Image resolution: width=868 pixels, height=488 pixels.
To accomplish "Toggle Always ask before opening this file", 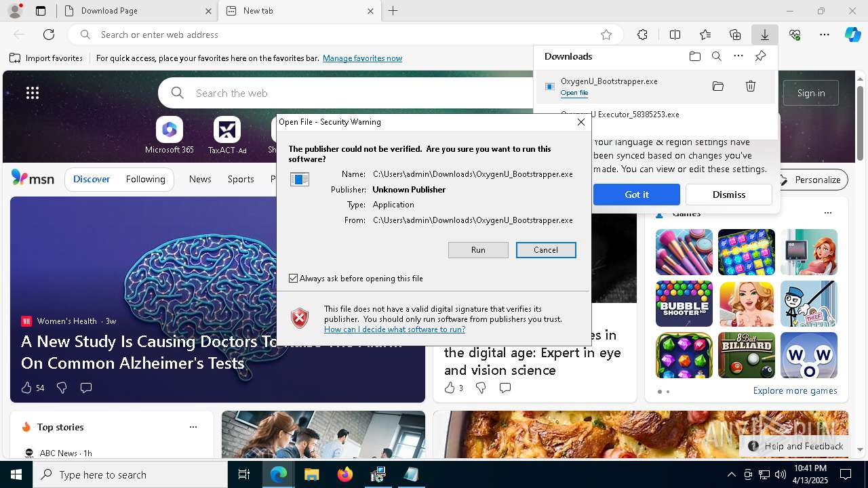I will tap(294, 279).
